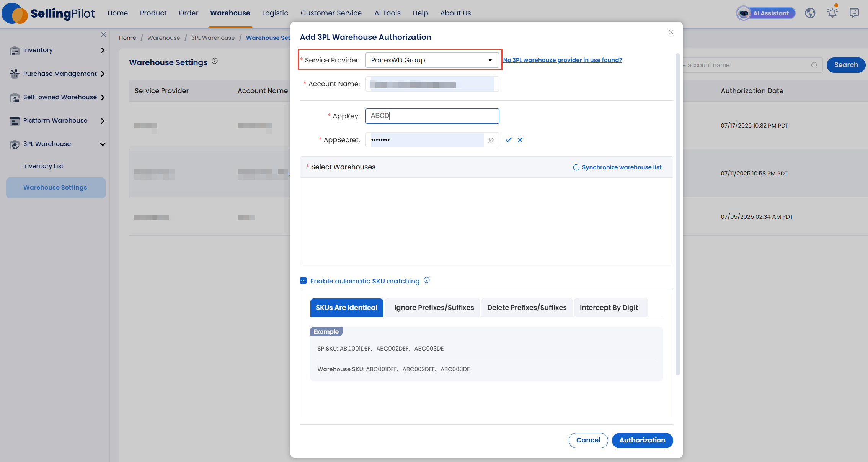Switch to Delete Prefixes/Suffixes tab
The width and height of the screenshot is (868, 462).
pyautogui.click(x=527, y=308)
